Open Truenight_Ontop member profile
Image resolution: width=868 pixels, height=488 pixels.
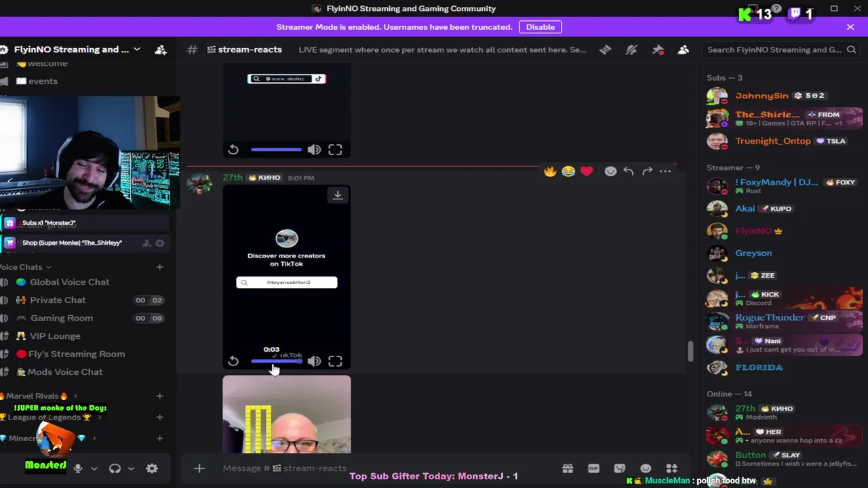[x=784, y=141]
